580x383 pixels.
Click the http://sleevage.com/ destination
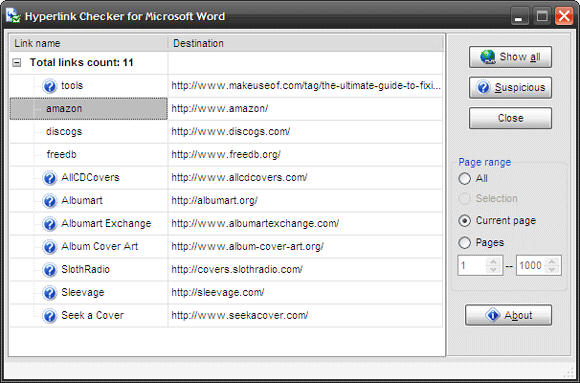pos(218,292)
